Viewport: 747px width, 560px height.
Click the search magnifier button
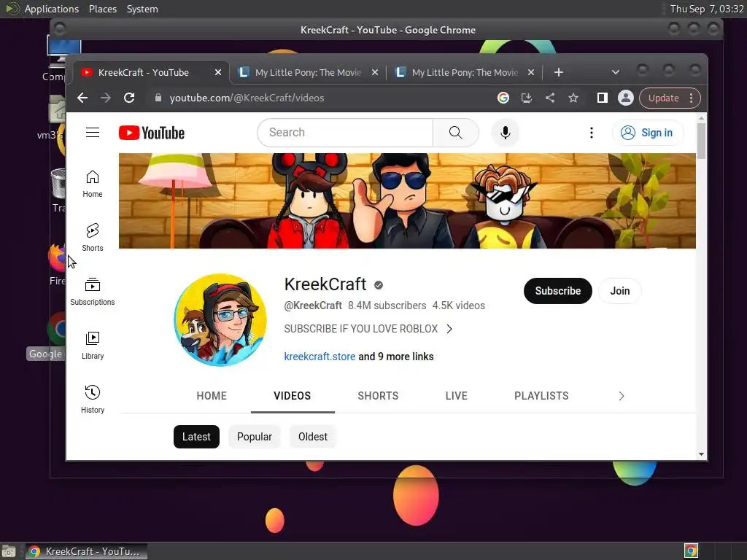click(x=455, y=133)
